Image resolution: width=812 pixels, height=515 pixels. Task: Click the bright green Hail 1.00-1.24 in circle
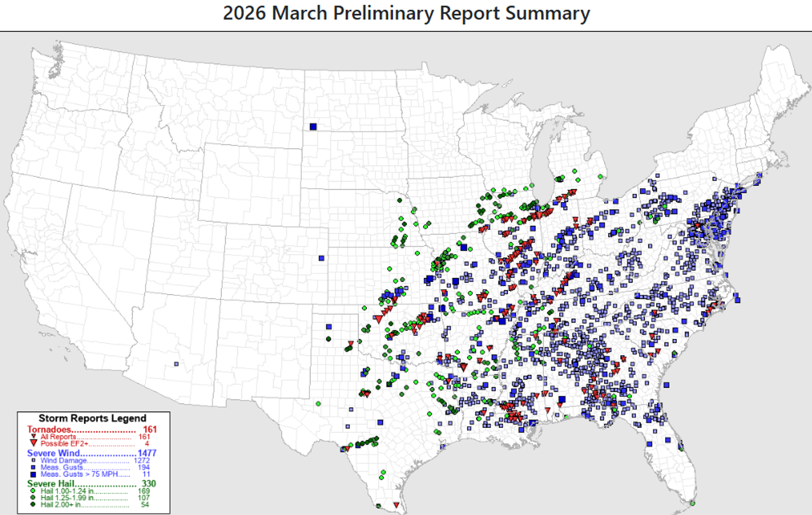point(32,490)
